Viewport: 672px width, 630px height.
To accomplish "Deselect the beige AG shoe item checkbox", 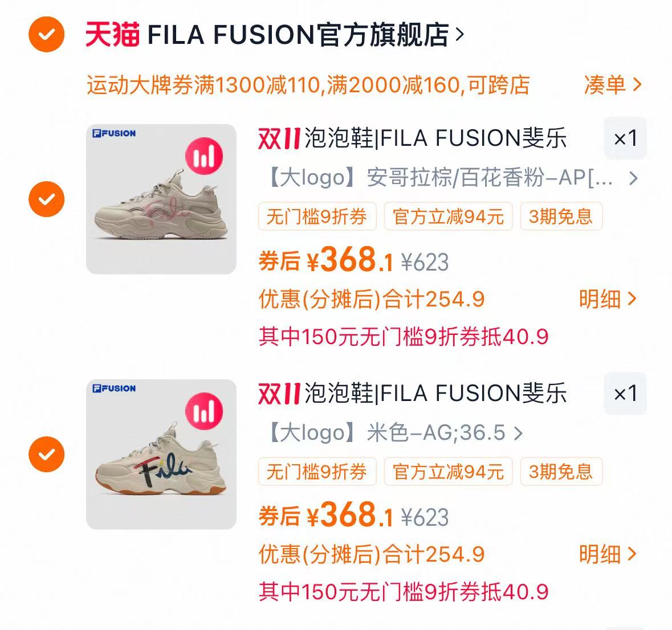I will tap(47, 455).
